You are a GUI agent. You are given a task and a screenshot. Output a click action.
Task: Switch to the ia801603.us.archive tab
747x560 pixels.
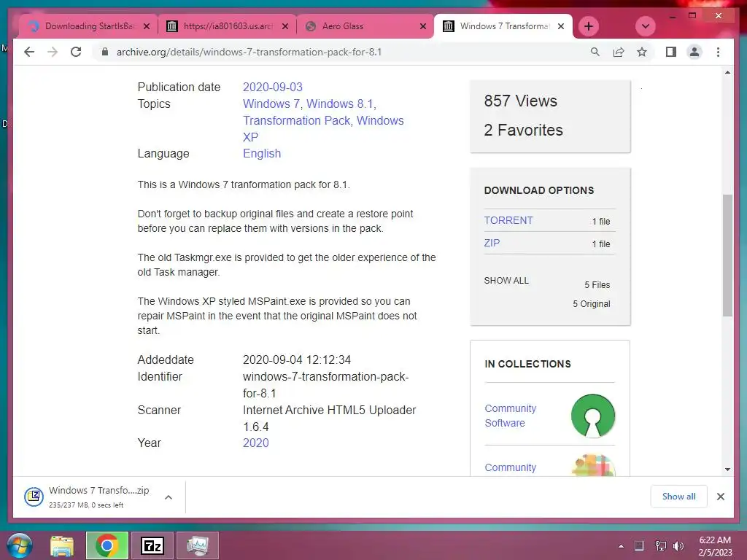228,26
